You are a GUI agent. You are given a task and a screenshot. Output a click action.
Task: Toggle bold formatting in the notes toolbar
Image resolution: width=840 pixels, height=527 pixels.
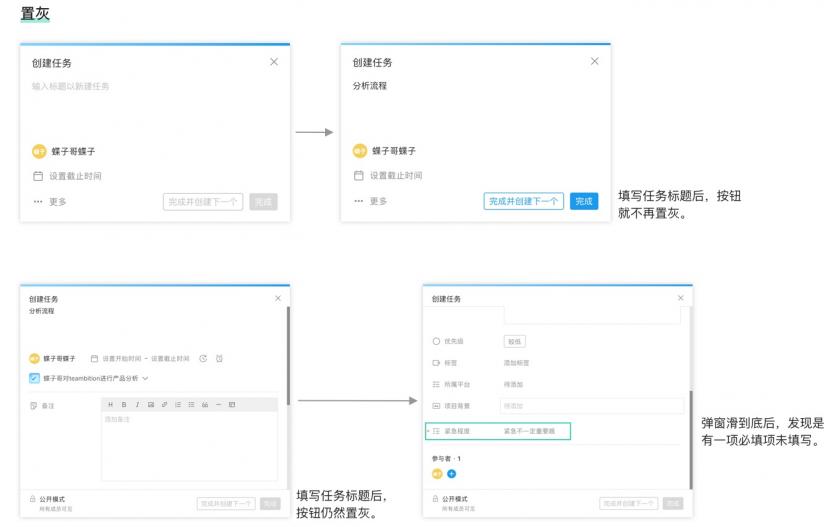pos(124,404)
